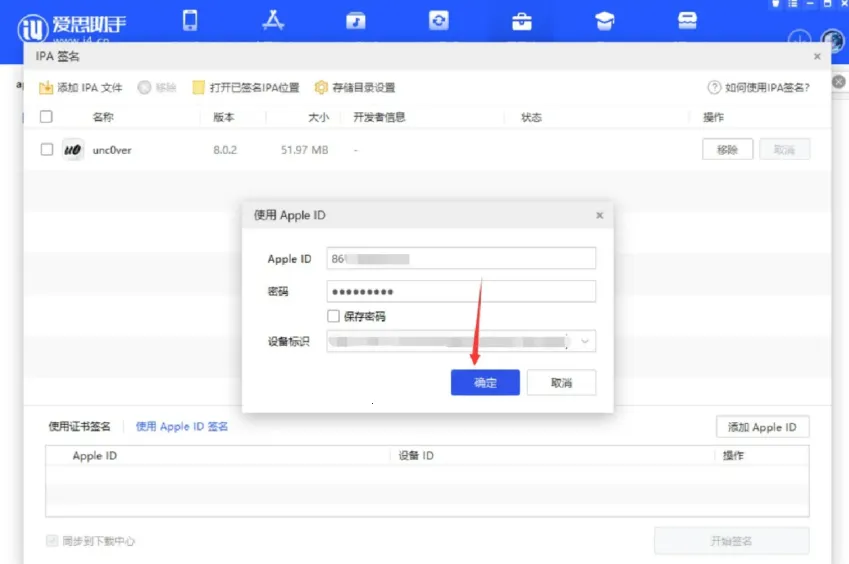This screenshot has width=849, height=564.
Task: Click the Version column header
Action: pos(224,117)
